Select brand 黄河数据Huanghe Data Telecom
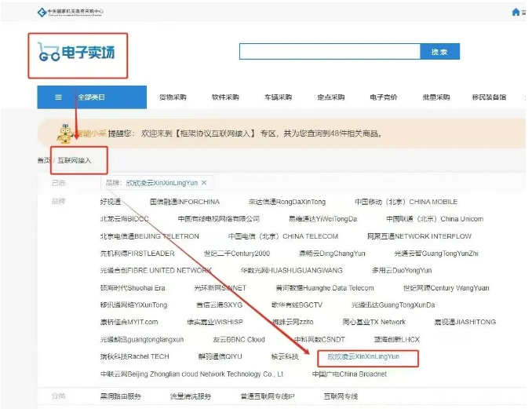The height and width of the screenshot is (409, 532). [x=325, y=288]
